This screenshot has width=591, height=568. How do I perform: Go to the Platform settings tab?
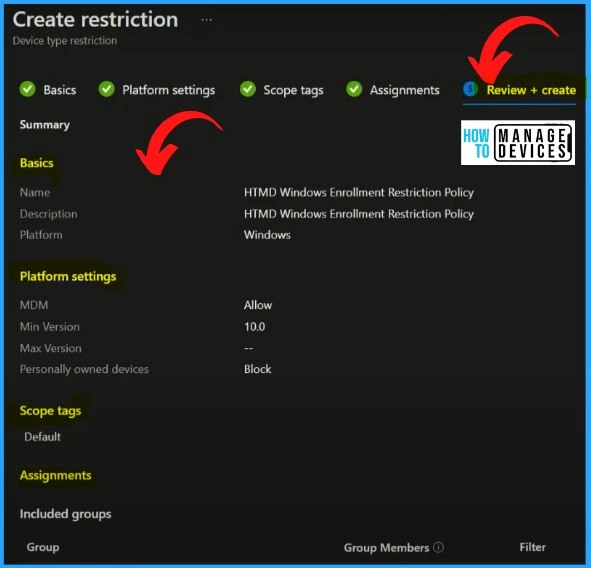pyautogui.click(x=168, y=90)
